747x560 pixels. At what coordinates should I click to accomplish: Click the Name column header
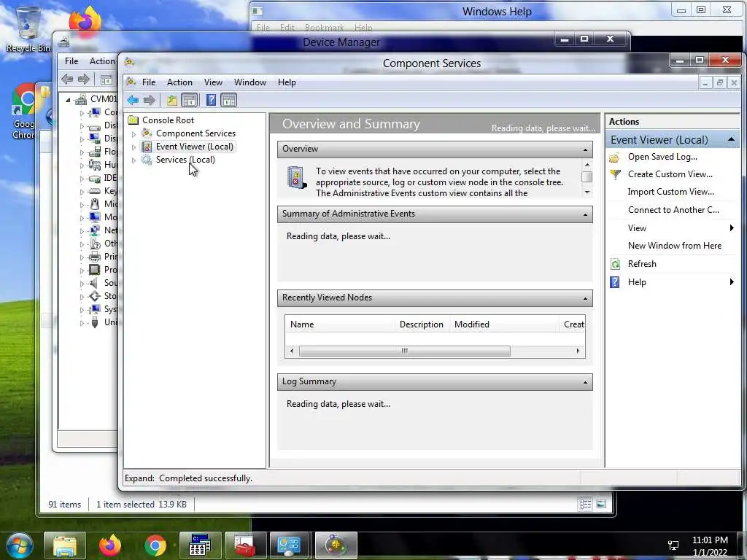click(340, 324)
